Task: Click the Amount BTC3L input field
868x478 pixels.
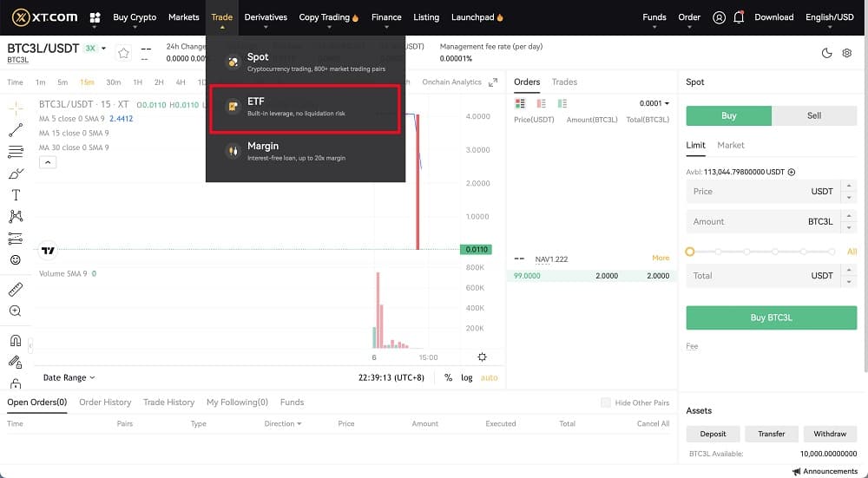Action: tap(771, 222)
